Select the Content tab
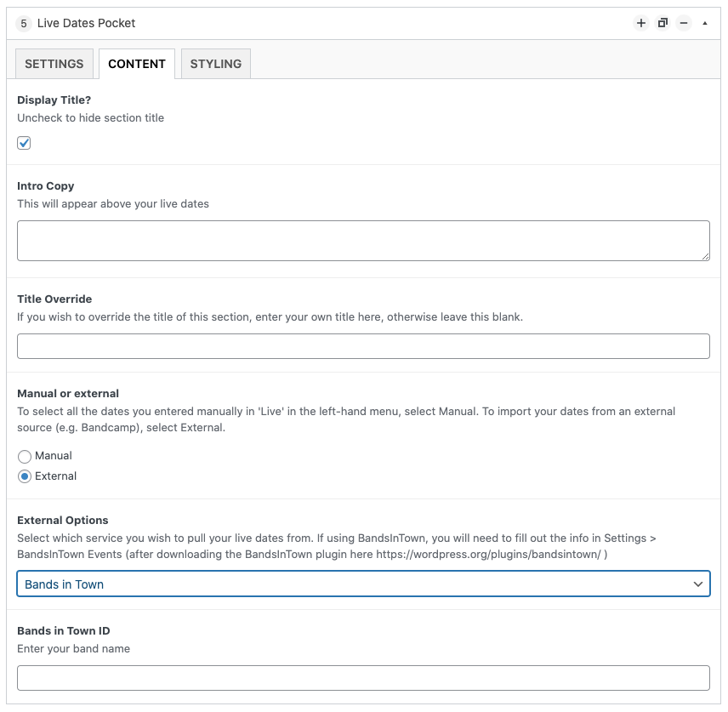Viewport: 728px width, 712px height. (137, 64)
